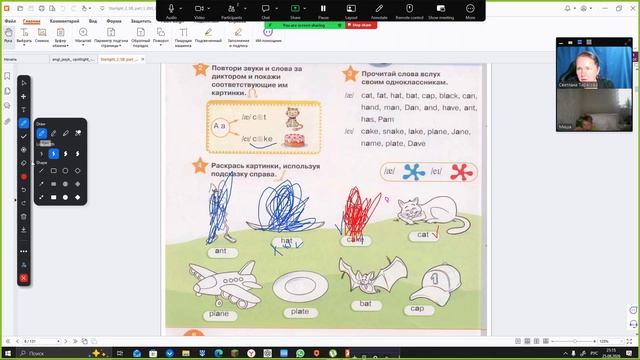
Task: Expand Chat options arrow in Zoom bar
Action: (277, 9)
